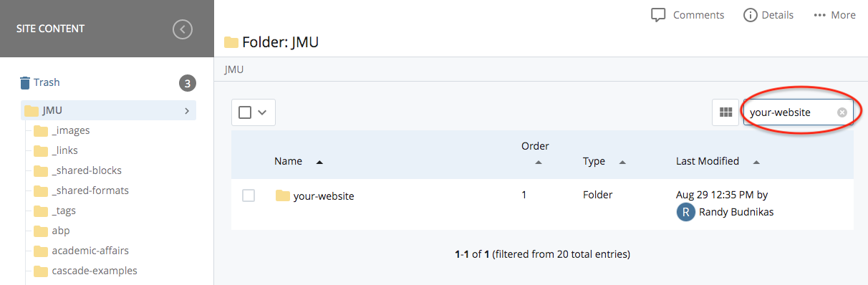Viewport: 868px width, 285px height.
Task: Clear the your-website filter text
Action: click(842, 112)
